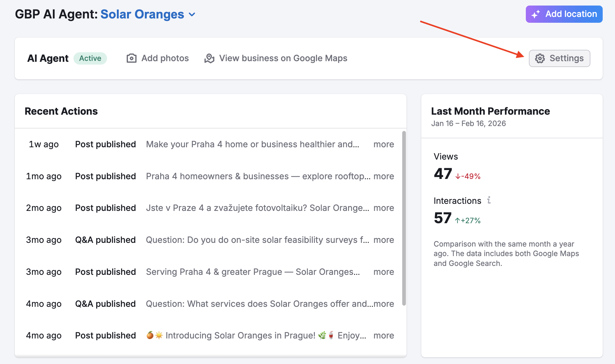The height and width of the screenshot is (364, 615).
Task: Click the sparkle icon in Add location
Action: pos(535,14)
